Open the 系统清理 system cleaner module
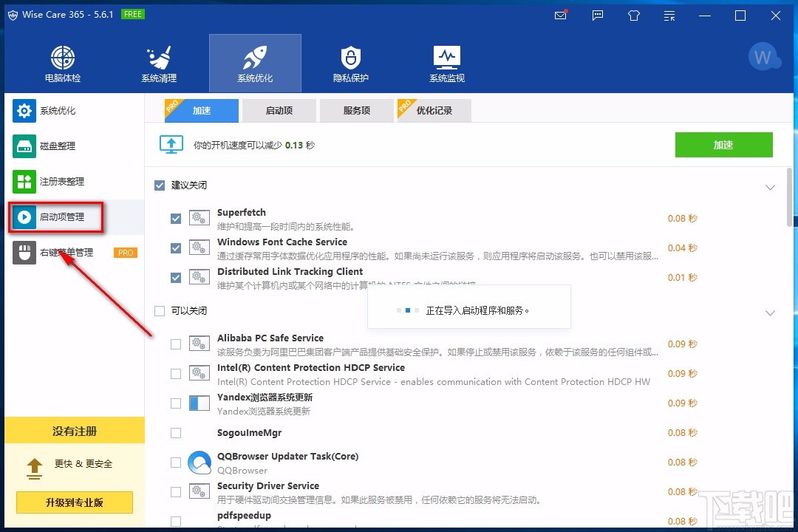The width and height of the screenshot is (798, 532). pyautogui.click(x=159, y=64)
